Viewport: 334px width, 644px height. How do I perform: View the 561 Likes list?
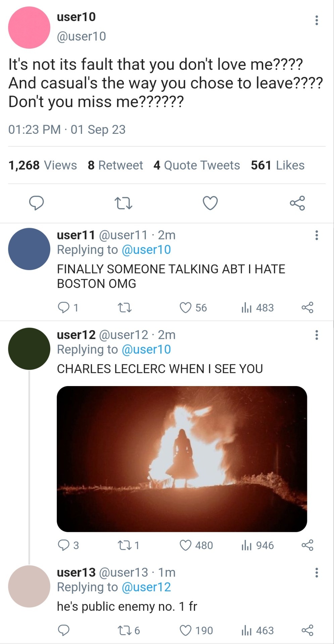point(278,165)
